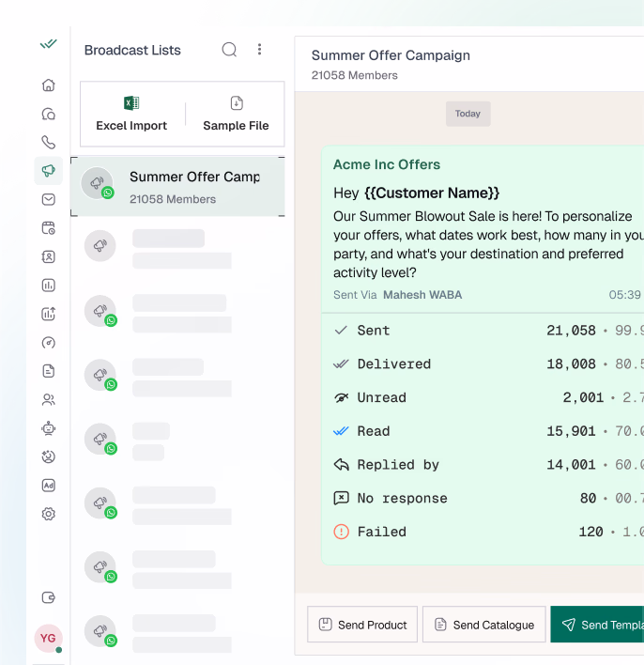Open Broadcast Lists three-dot menu

coord(260,50)
